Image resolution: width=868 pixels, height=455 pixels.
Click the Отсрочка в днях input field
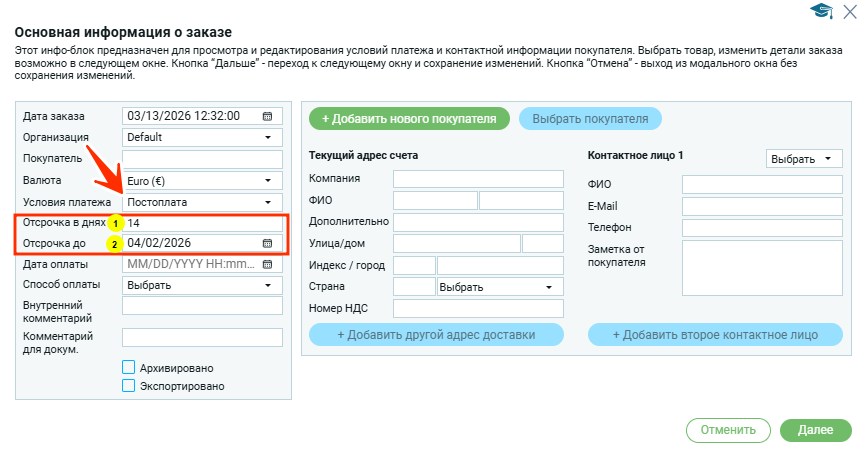pos(202,223)
